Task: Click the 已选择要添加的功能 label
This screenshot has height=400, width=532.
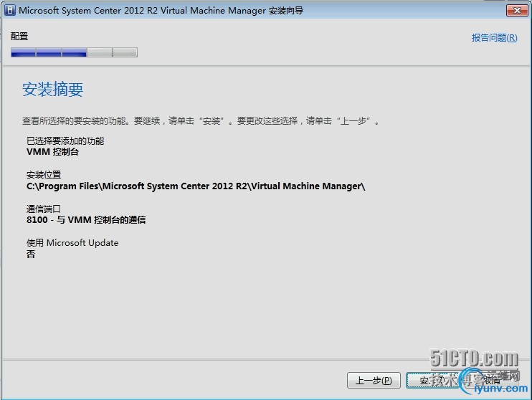Action: pyautogui.click(x=65, y=141)
